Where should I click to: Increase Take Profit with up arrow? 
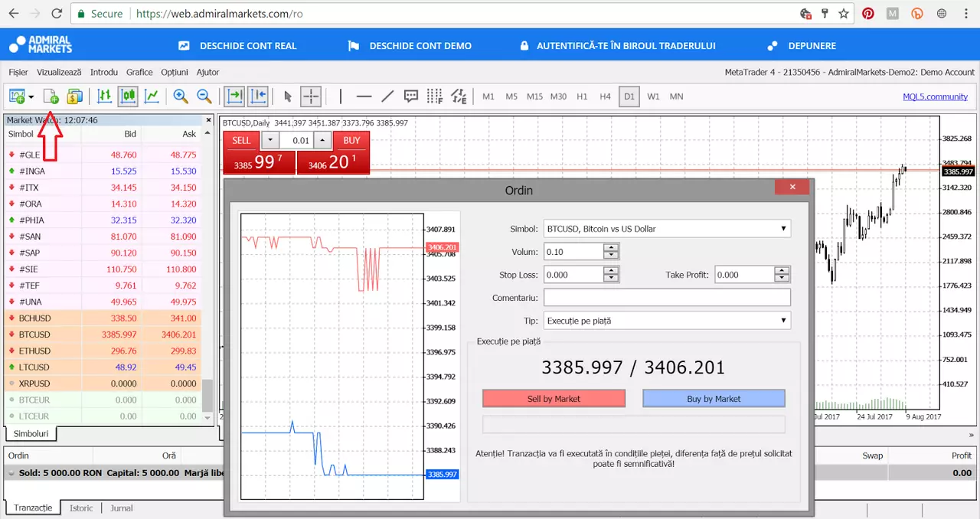pyautogui.click(x=782, y=270)
